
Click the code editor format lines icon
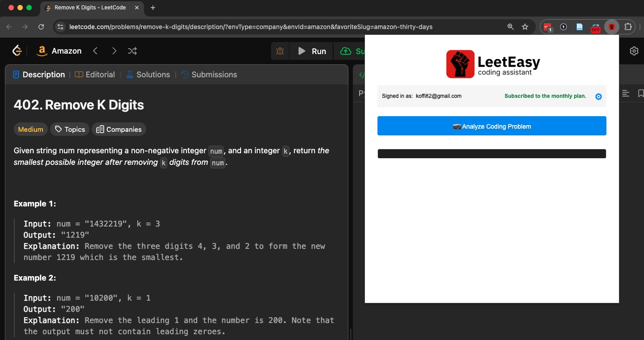[626, 93]
